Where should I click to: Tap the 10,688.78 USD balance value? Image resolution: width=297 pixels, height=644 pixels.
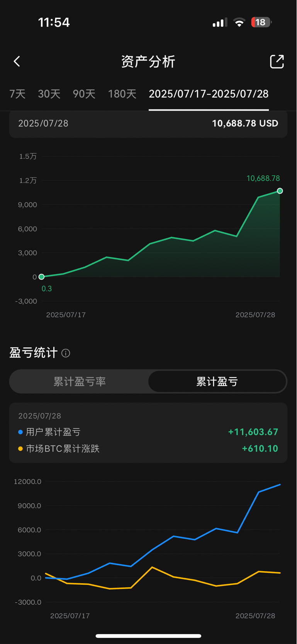245,123
